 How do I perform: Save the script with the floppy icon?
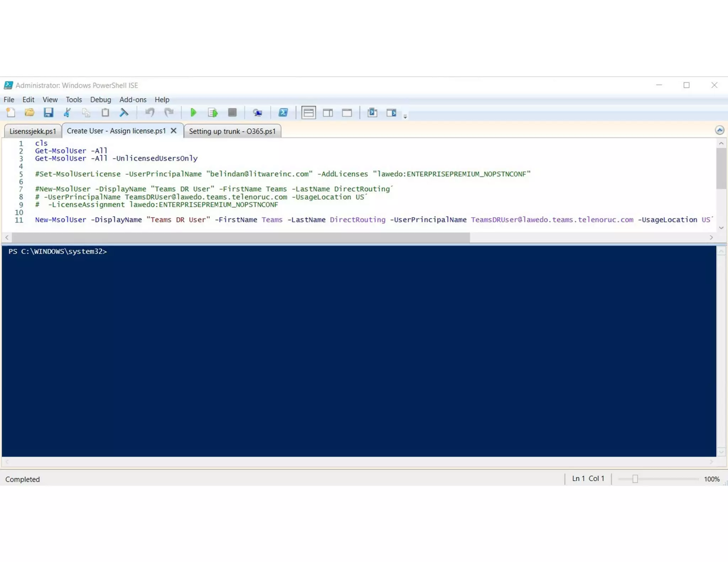pos(48,113)
